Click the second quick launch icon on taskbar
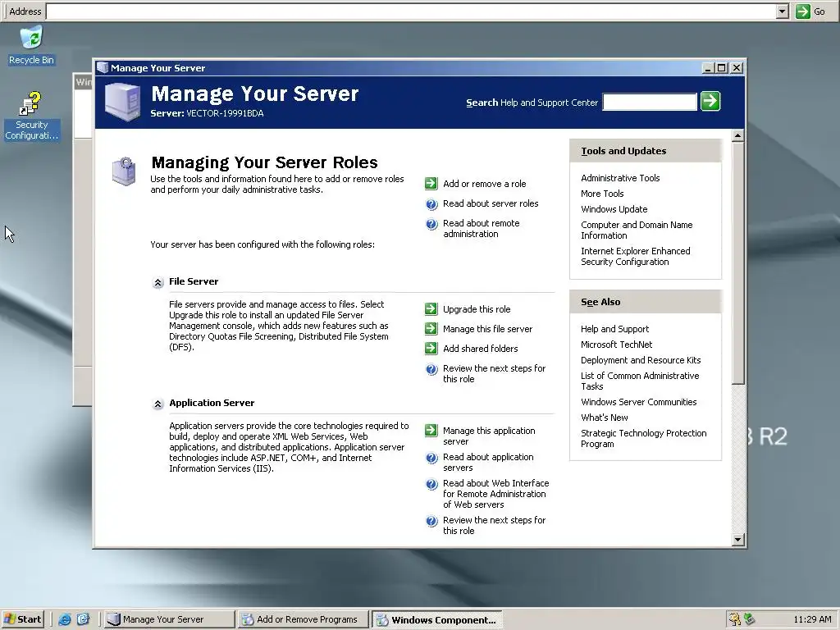The width and height of the screenshot is (840, 630). point(83,619)
